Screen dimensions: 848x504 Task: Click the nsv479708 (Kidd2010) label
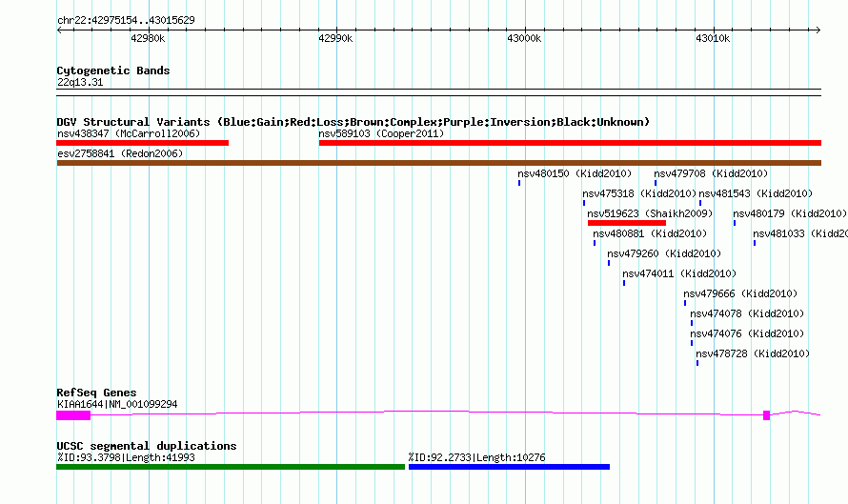(x=711, y=173)
